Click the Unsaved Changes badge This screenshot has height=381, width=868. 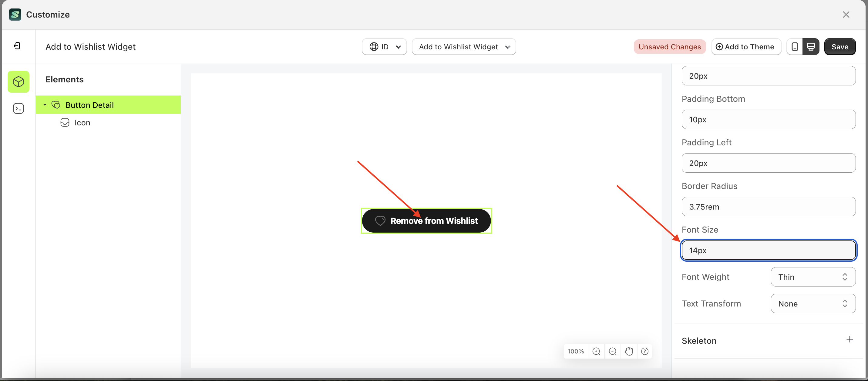point(670,46)
